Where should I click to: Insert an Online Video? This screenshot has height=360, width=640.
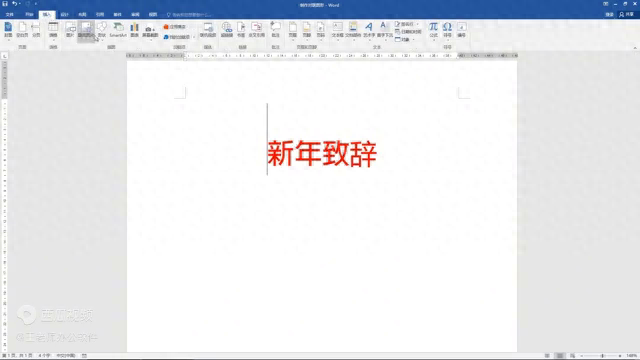pos(208,30)
